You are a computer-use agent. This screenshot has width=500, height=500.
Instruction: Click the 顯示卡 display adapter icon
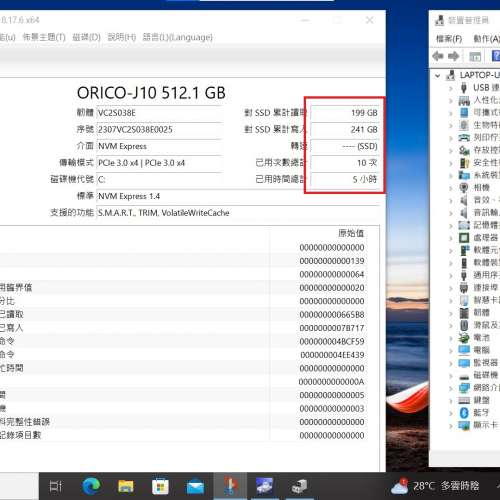pyautogui.click(x=464, y=425)
